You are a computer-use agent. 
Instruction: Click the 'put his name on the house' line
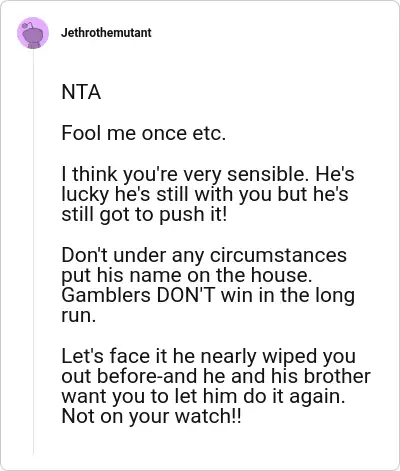pos(187,275)
